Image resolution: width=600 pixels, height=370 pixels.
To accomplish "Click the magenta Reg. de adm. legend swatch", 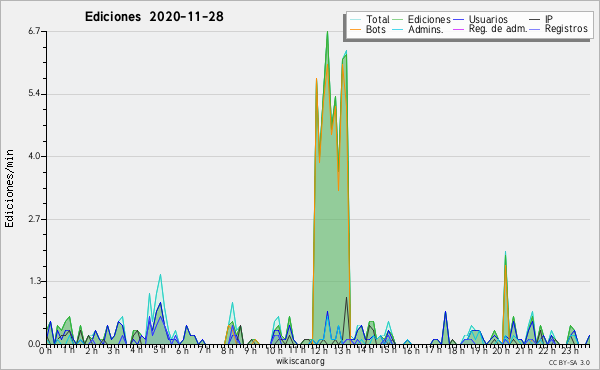I will tap(458, 29).
